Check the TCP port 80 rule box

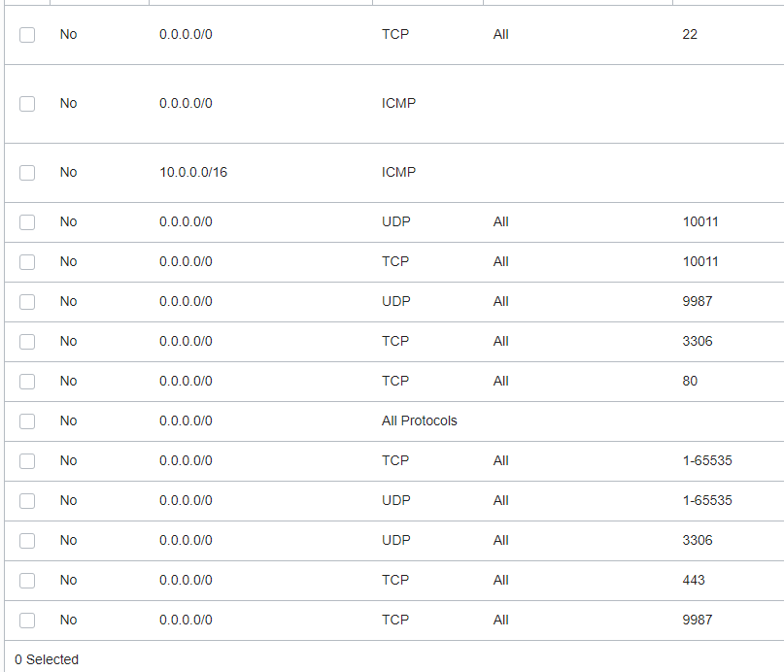point(27,382)
